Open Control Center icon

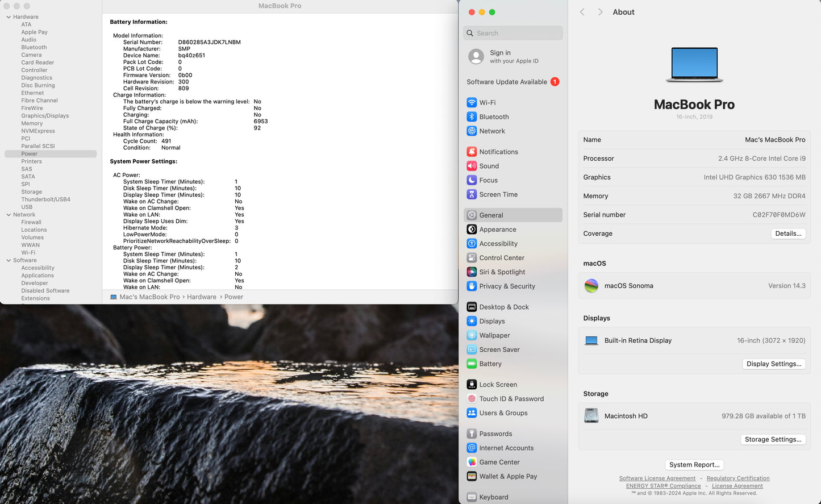tap(472, 258)
